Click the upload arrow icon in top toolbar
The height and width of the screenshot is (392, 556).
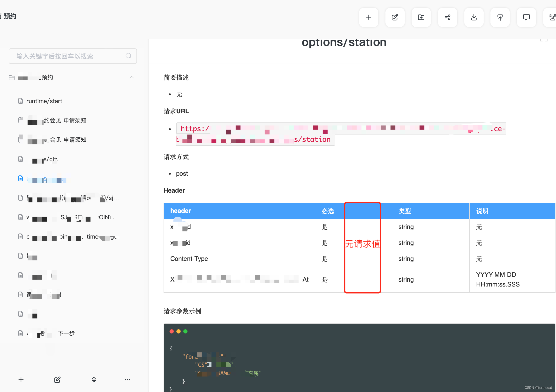[500, 17]
